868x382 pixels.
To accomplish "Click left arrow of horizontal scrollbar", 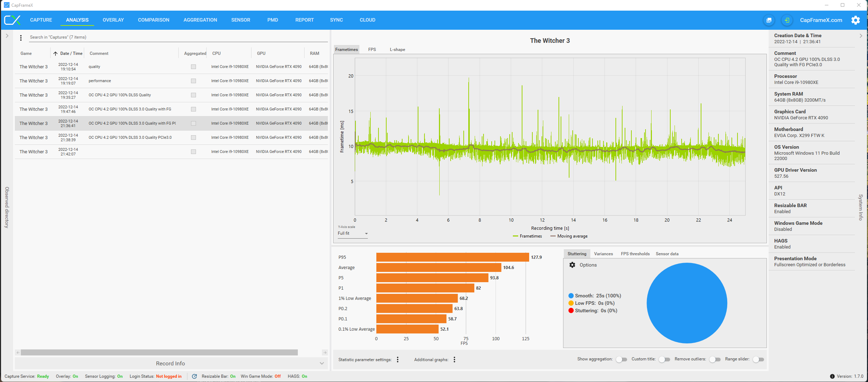I will [x=18, y=352].
